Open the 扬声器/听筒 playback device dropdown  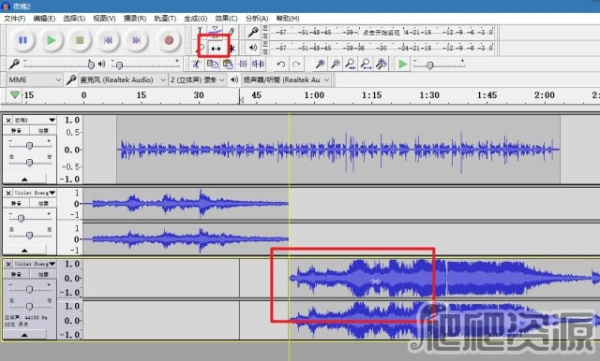click(x=287, y=80)
